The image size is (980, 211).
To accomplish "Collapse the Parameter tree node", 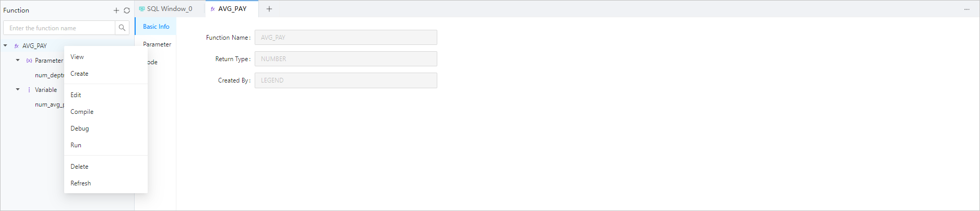I will tap(18, 60).
